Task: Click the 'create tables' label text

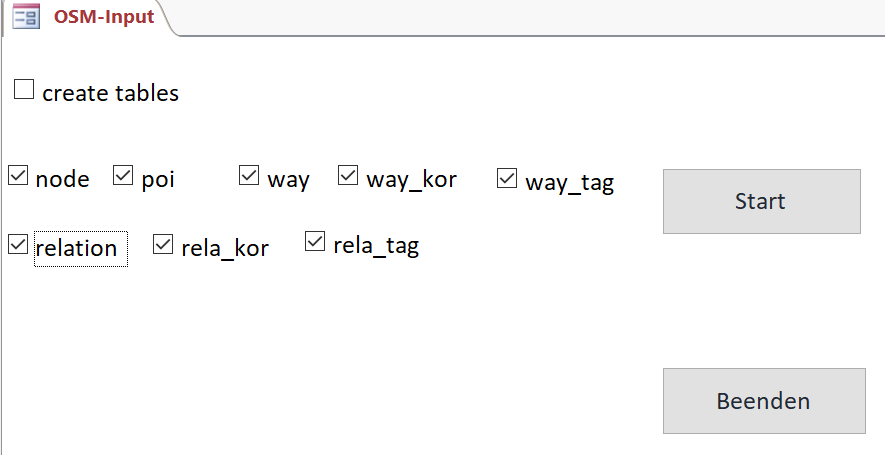Action: coord(111,93)
